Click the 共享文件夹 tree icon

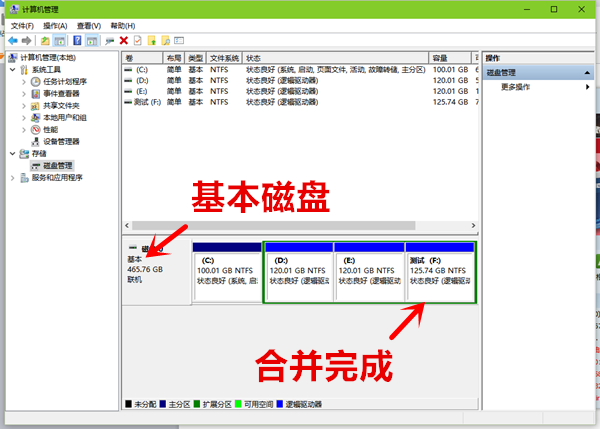point(35,106)
